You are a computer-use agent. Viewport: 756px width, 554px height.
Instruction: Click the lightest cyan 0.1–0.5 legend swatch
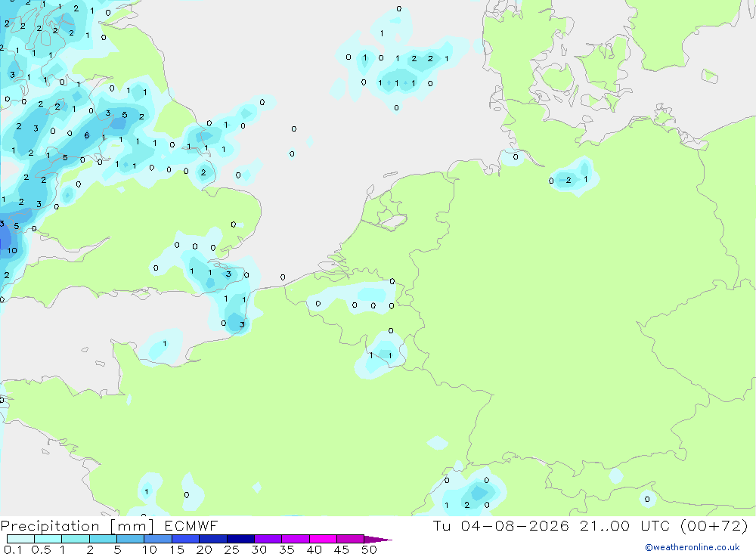point(20,539)
